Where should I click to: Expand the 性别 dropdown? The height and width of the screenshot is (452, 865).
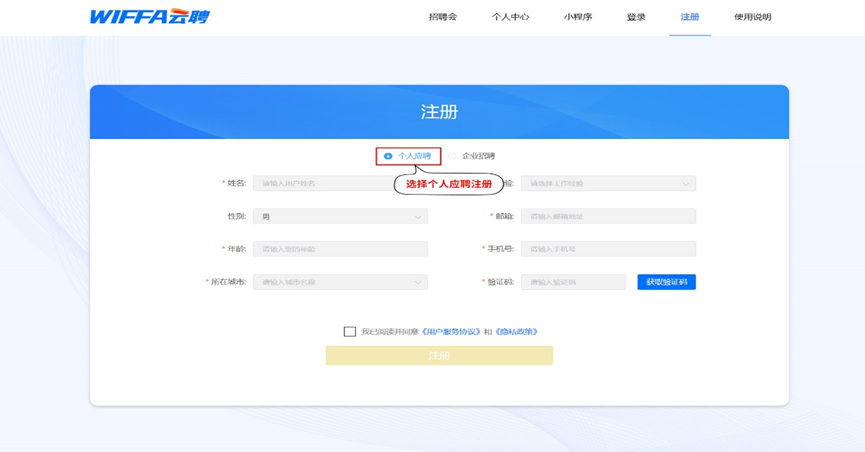point(340,216)
